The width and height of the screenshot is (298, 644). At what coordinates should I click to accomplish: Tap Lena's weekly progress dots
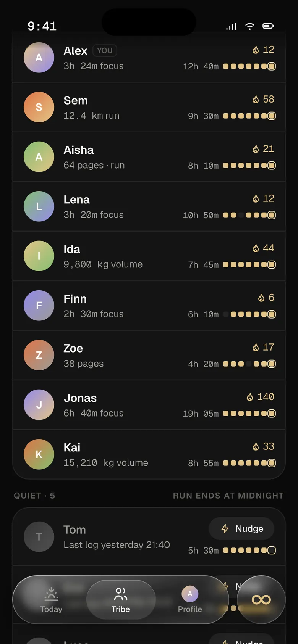click(x=249, y=215)
